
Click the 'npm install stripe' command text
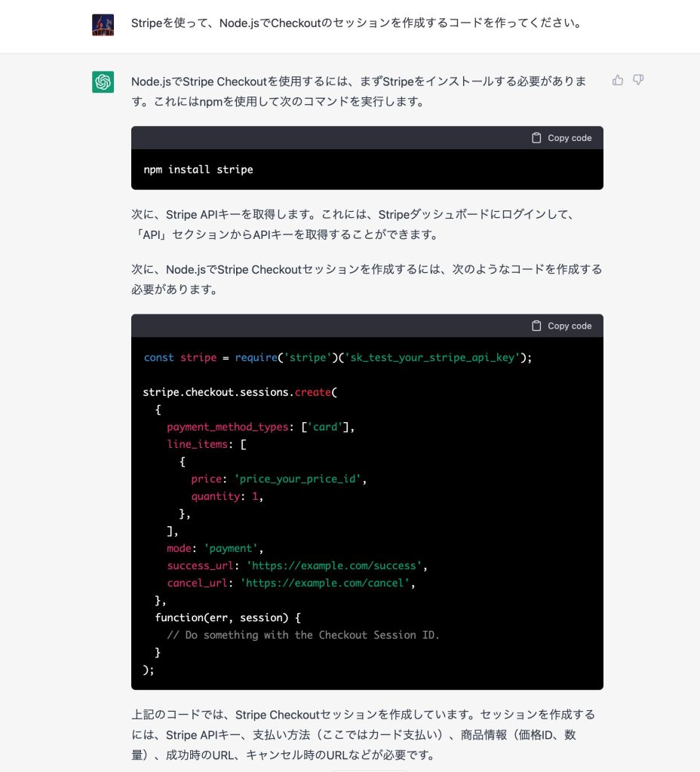(x=198, y=170)
